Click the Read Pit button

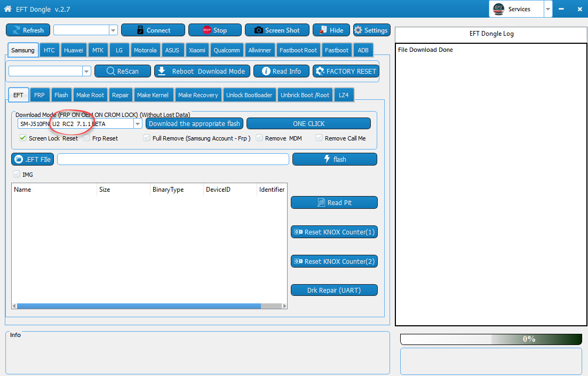coord(334,202)
